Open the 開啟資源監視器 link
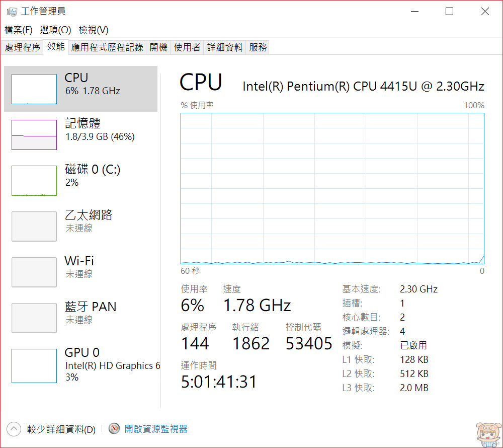The height and width of the screenshot is (448, 503). 156,429
